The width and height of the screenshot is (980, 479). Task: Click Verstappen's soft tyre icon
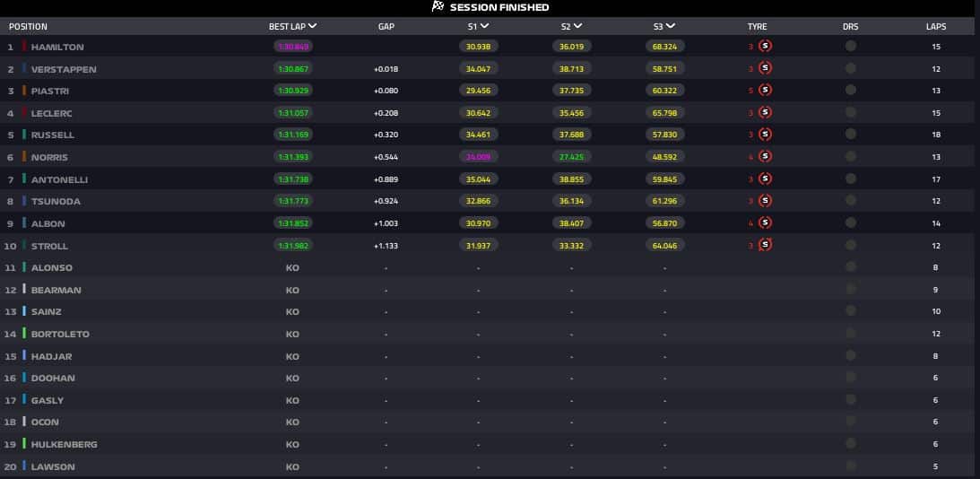click(x=765, y=68)
